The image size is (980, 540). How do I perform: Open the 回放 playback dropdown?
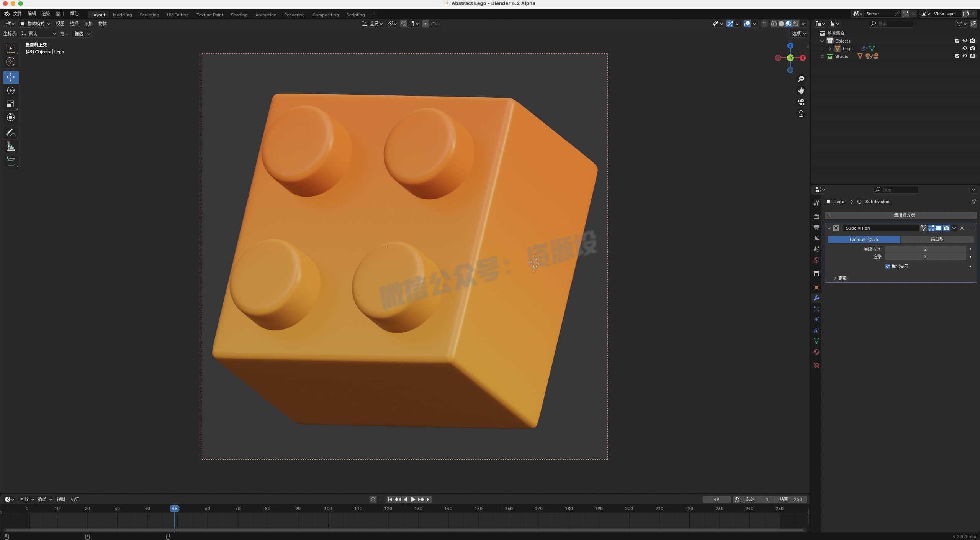(x=27, y=499)
